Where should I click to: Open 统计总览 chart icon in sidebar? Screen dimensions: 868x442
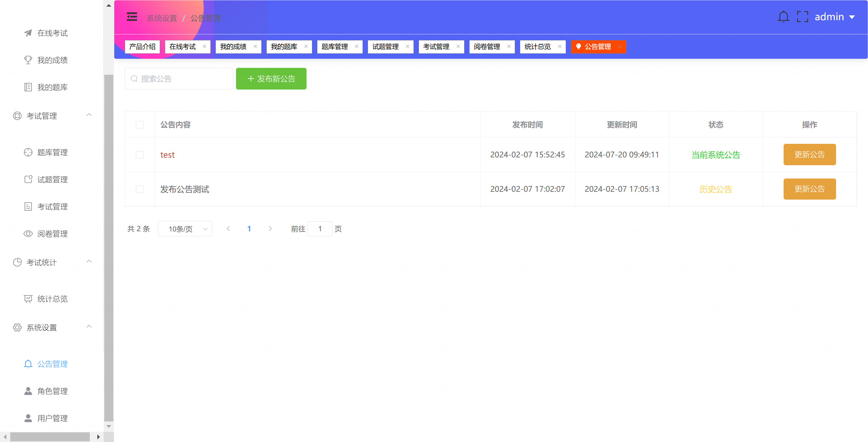coord(28,299)
